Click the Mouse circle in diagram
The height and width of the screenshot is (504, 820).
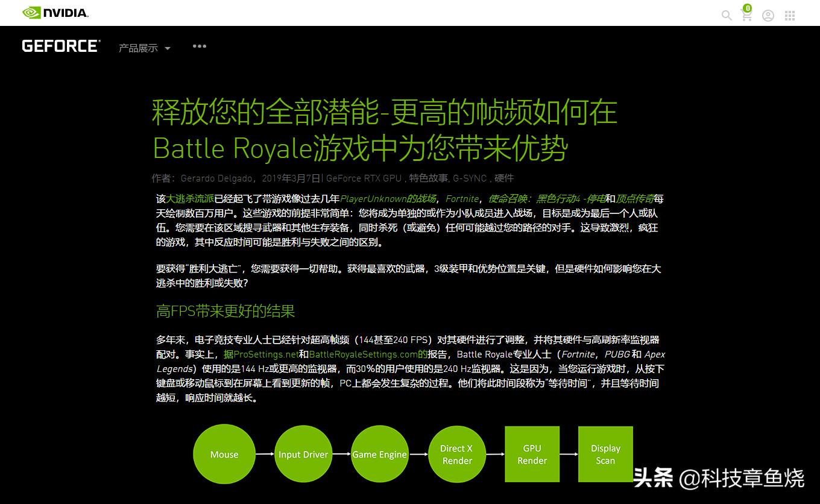(224, 455)
